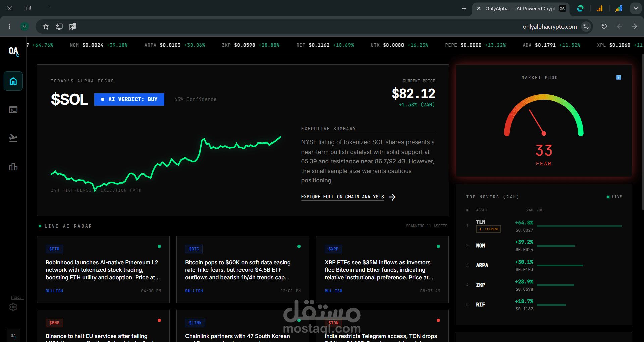Open the Binance halt EU services card
Image resolution: width=644 pixels, height=342 pixels.
point(103,326)
